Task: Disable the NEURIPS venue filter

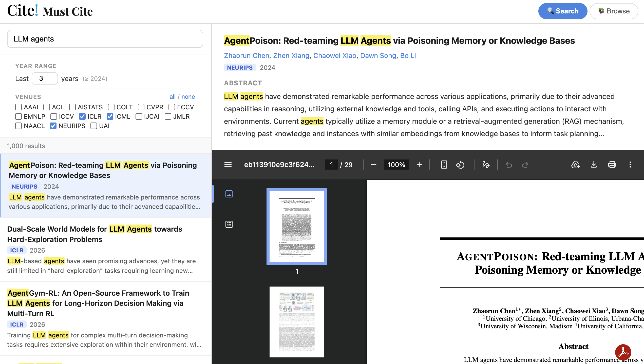Action: pyautogui.click(x=53, y=126)
